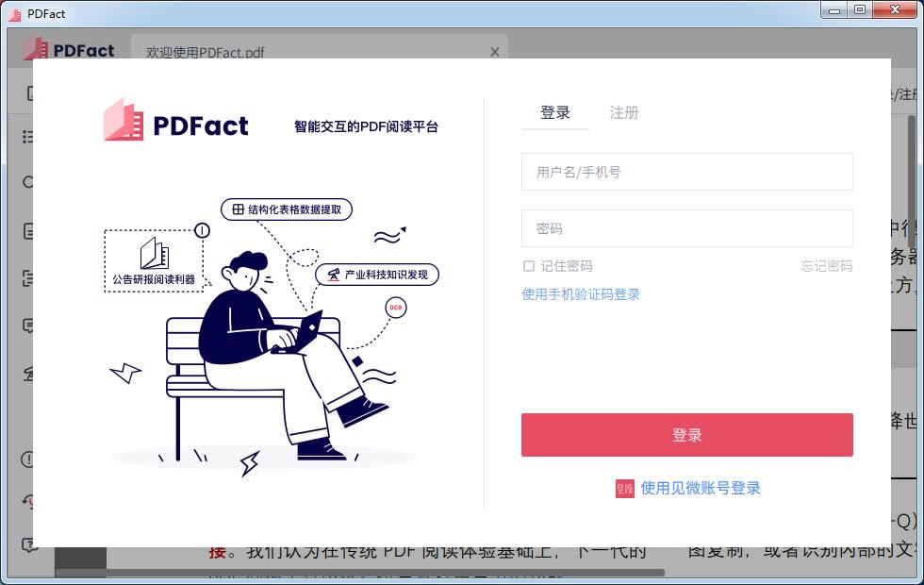Viewport: 924px width, 585px height.
Task: Click the PDFact logo in the login dialog
Action: click(176, 121)
